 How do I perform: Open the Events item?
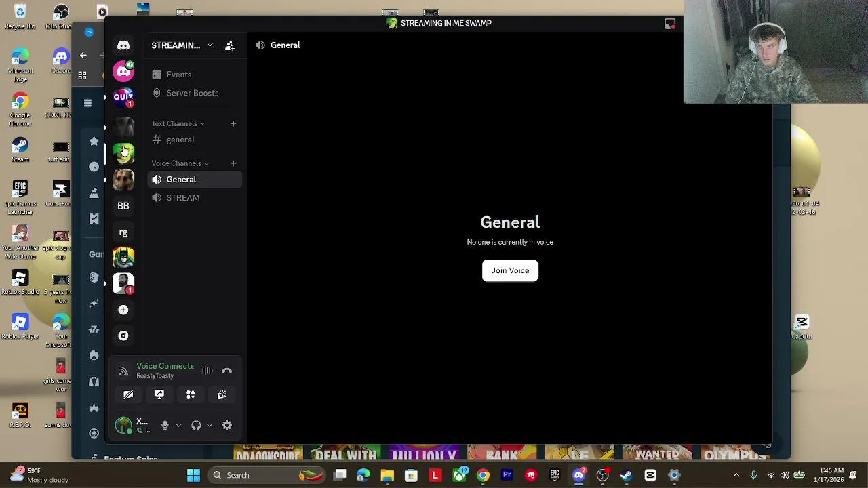click(x=195, y=75)
